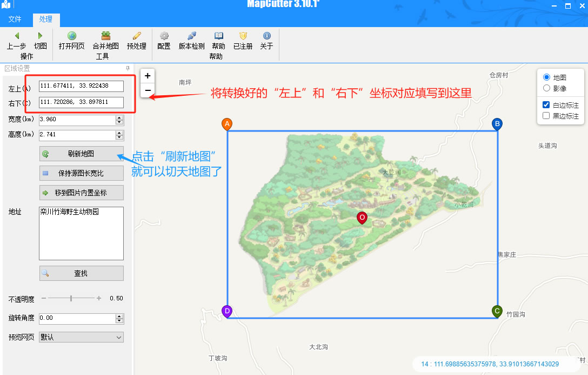Viewport: 588px width, 375px height.
Task: Click the MapCutter app logo icon
Action: (6, 4)
